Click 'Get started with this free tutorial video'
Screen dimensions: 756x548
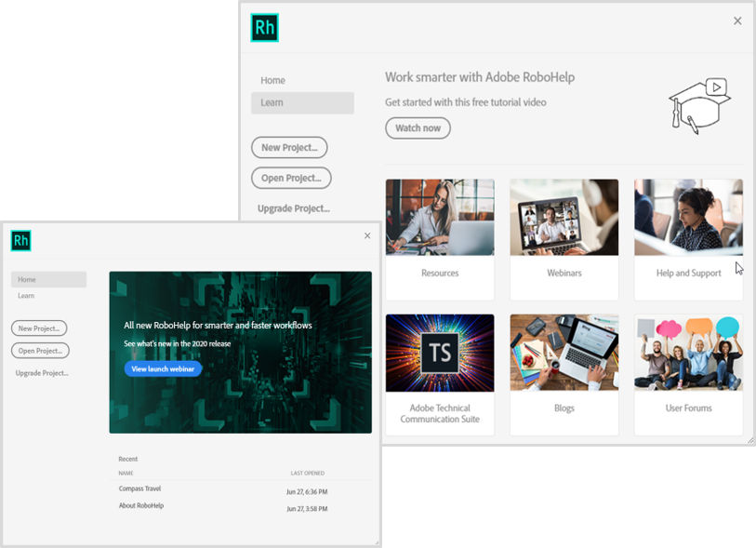coord(465,102)
